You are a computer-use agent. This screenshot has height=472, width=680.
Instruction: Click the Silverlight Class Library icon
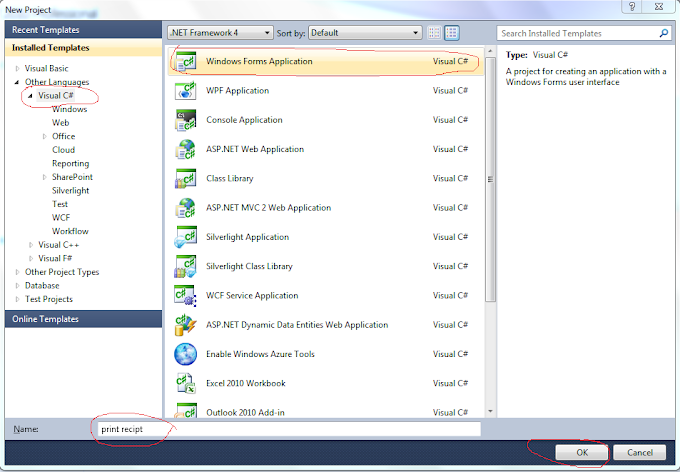pos(186,266)
